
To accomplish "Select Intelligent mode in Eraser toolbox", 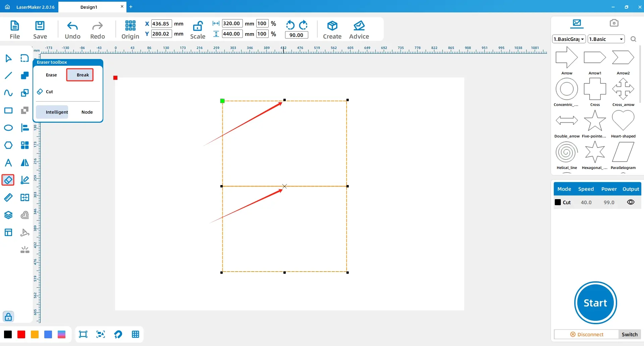I will click(52, 112).
